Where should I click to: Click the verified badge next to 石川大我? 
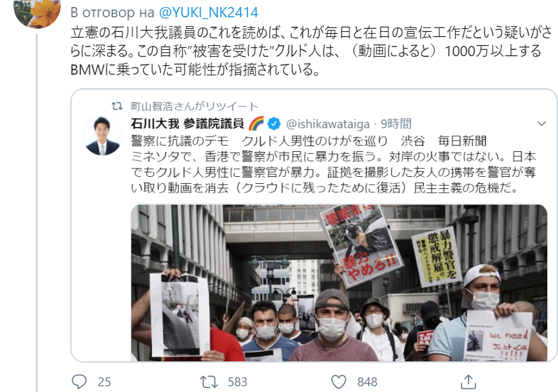(274, 124)
